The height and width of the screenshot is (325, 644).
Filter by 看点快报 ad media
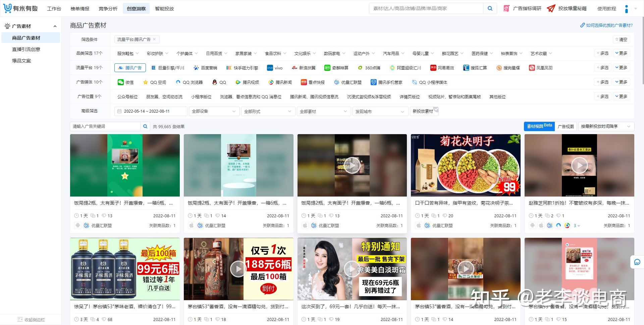click(313, 82)
